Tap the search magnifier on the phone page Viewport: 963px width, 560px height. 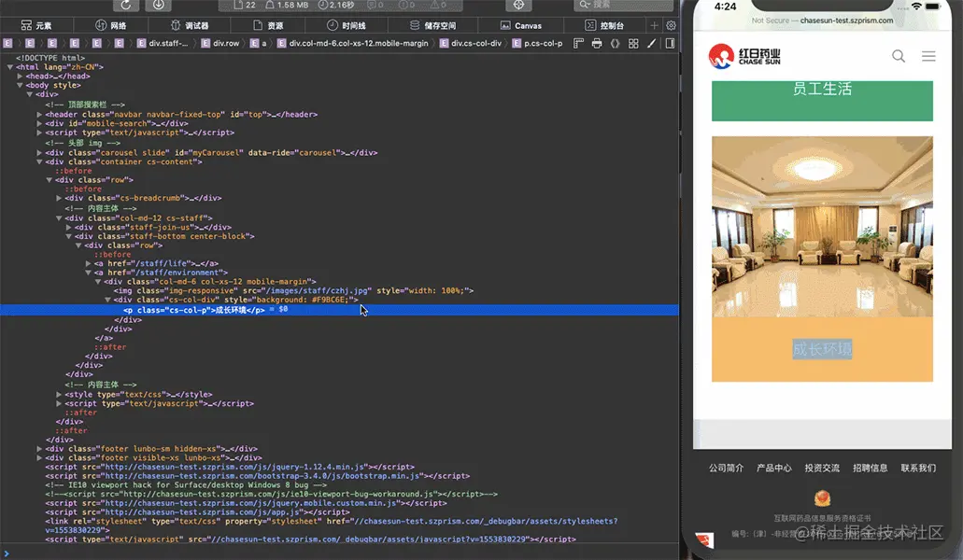click(x=899, y=56)
